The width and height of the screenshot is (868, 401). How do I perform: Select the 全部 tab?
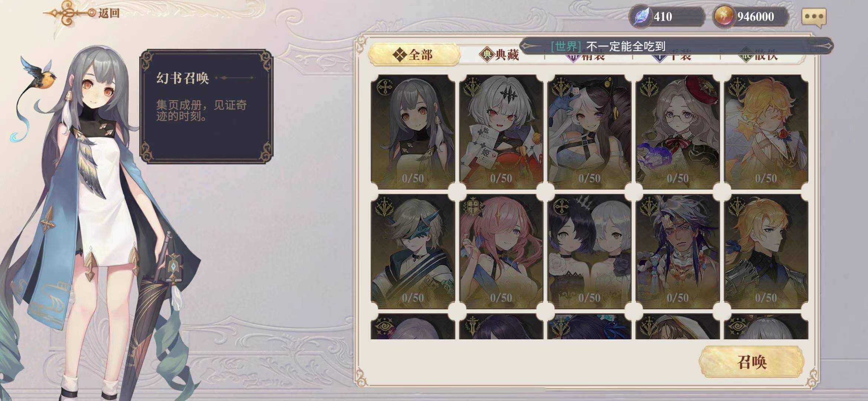pos(414,55)
